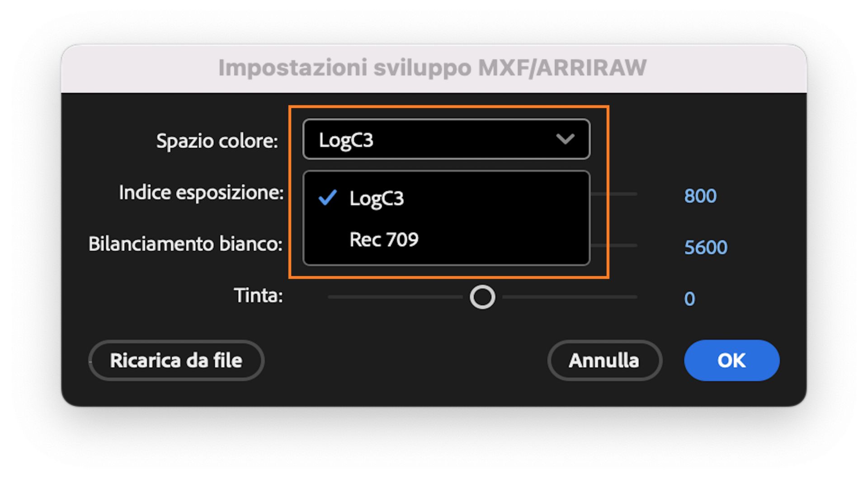
Task: Click inside the LogC3 combo box field
Action: click(407, 139)
